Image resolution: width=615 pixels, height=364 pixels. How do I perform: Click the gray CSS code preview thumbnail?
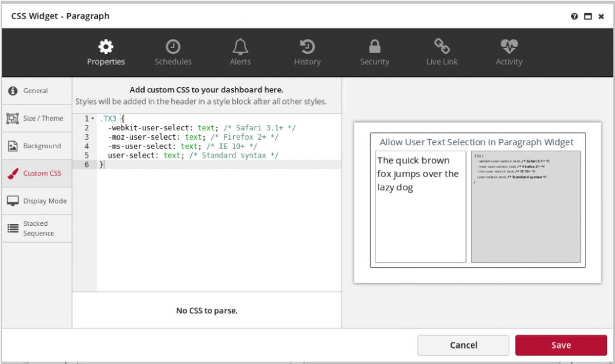pos(526,207)
